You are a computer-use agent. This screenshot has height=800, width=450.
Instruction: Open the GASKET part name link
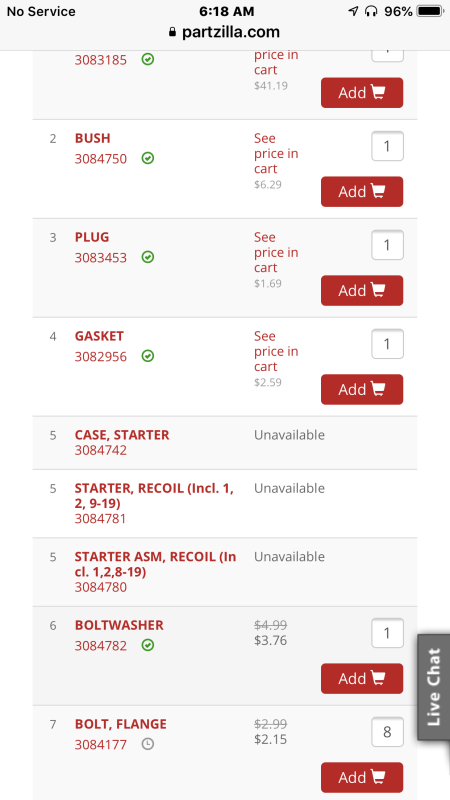99,336
